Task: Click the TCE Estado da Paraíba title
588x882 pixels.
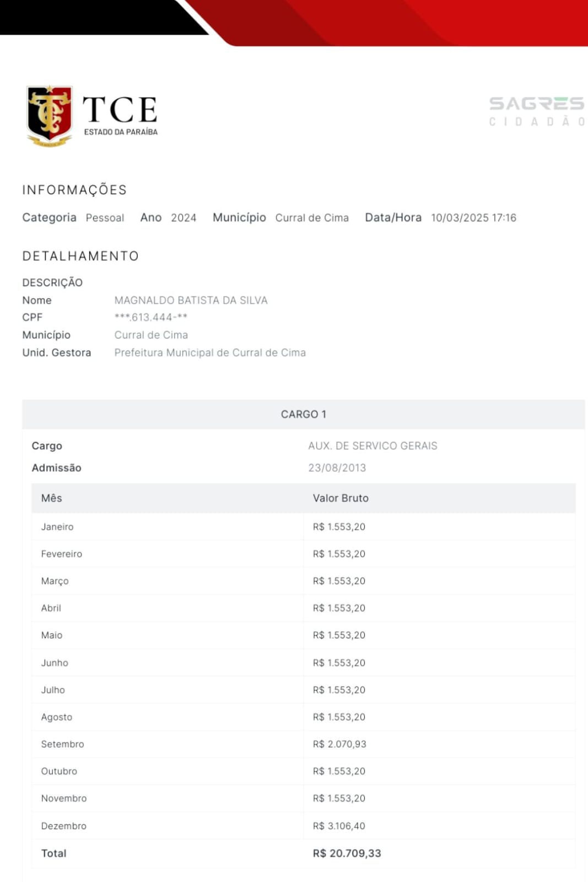Action: click(120, 115)
